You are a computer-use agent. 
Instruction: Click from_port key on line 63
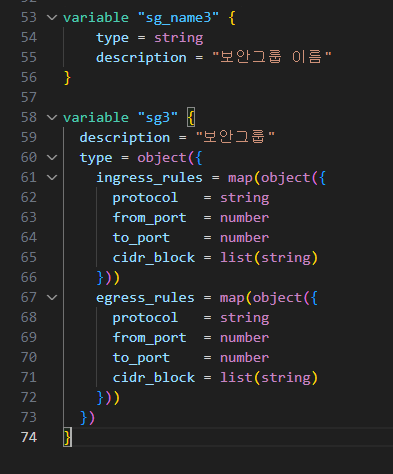[149, 218]
